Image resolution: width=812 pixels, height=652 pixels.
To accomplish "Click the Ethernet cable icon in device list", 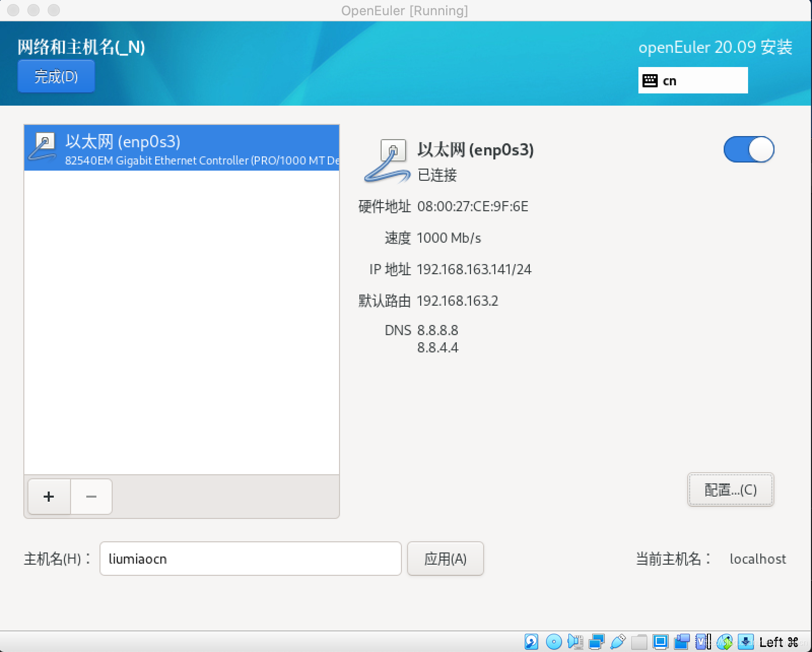I will [x=43, y=147].
